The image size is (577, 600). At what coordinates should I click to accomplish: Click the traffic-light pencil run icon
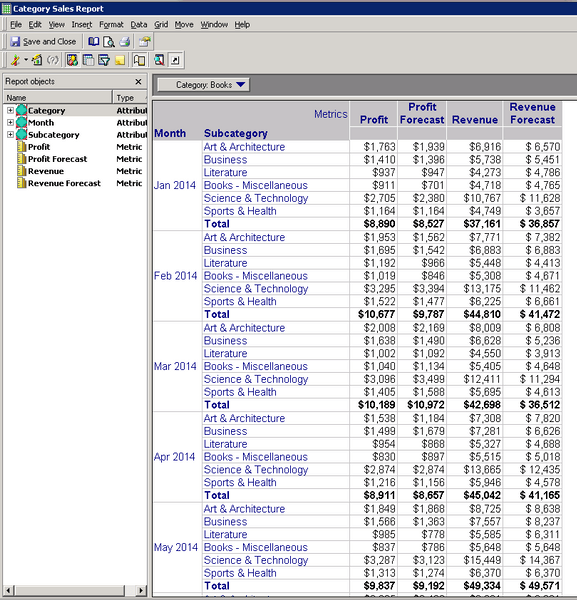pos(15,60)
